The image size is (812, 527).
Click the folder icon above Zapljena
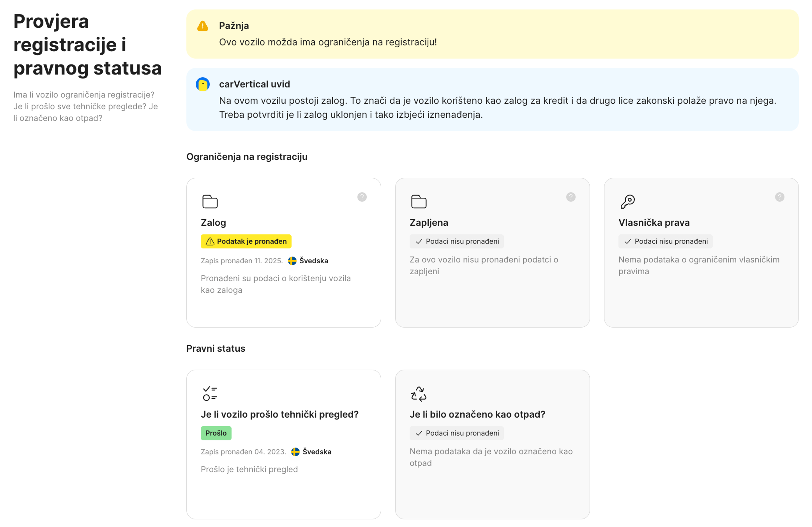click(x=419, y=201)
